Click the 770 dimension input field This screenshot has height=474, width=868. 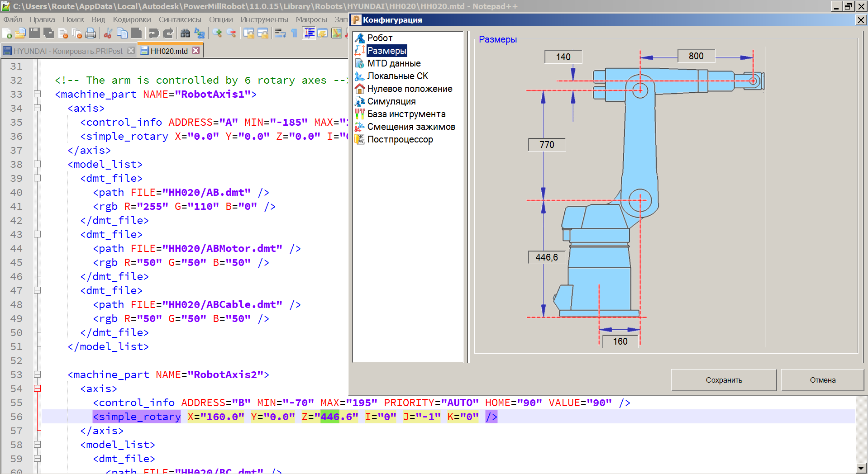point(547,145)
